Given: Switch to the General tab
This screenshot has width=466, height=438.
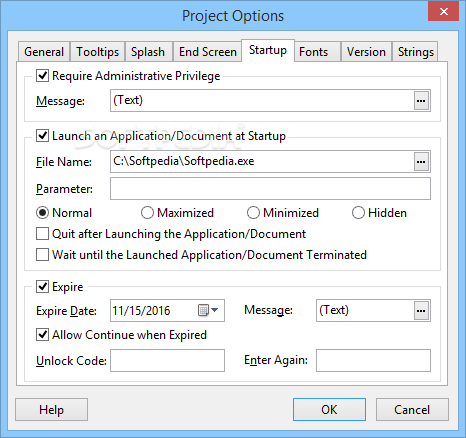Looking at the screenshot, I should pyautogui.click(x=44, y=52).
